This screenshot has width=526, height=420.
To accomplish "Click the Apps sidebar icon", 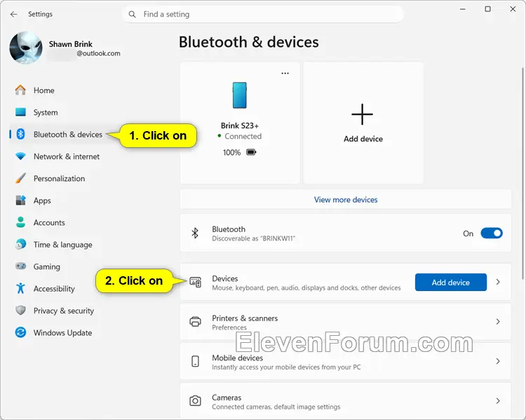I will pos(20,201).
